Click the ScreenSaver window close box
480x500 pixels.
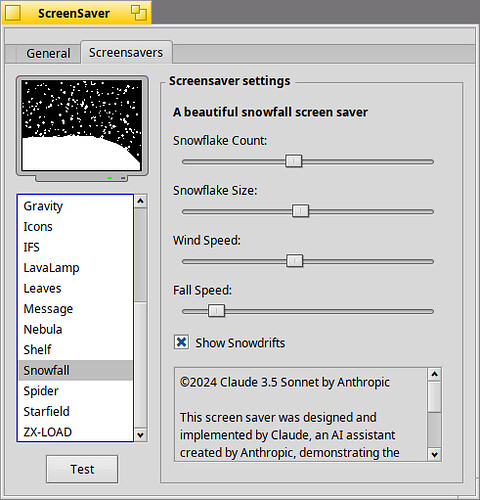click(13, 13)
